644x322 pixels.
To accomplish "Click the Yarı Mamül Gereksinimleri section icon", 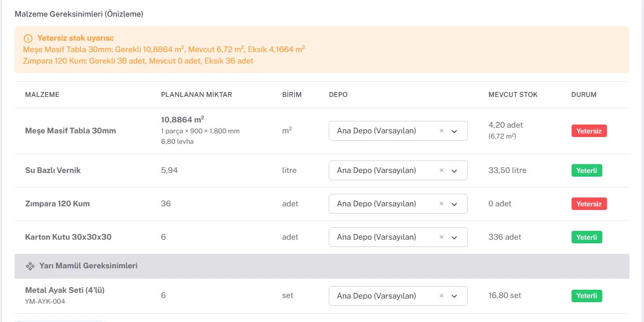I will (30, 266).
